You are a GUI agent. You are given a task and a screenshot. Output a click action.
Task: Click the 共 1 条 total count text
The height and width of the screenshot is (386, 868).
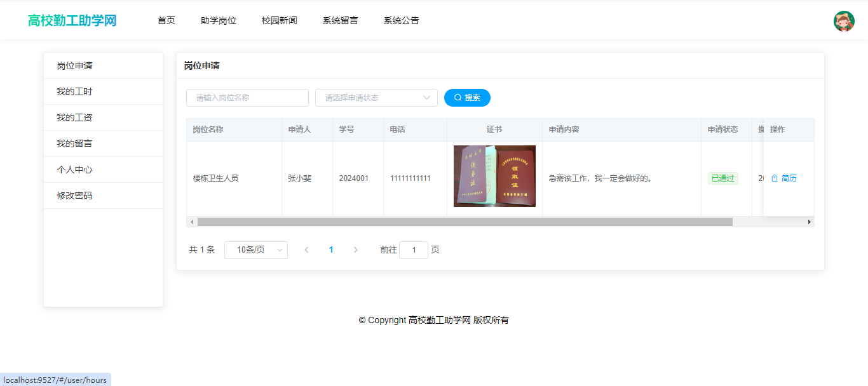point(202,250)
